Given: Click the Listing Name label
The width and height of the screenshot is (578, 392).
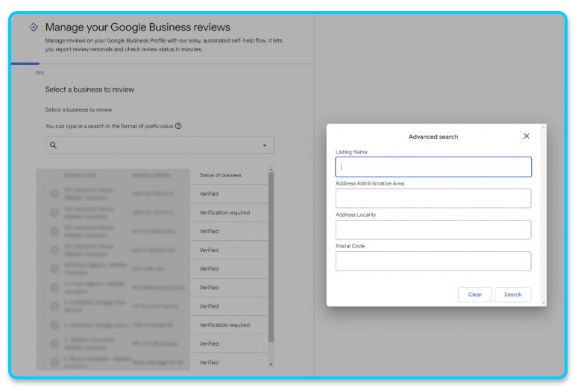Looking at the screenshot, I should 351,152.
